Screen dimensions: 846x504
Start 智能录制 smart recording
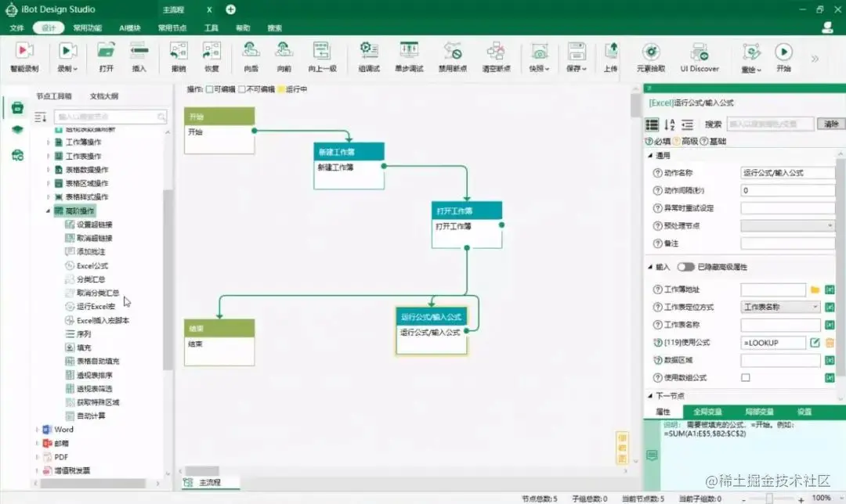click(23, 56)
